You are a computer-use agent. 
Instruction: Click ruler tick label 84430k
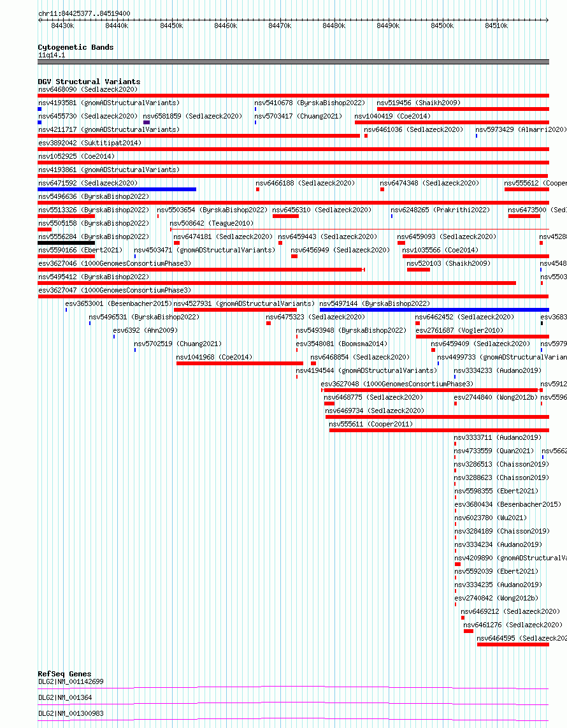[62, 26]
